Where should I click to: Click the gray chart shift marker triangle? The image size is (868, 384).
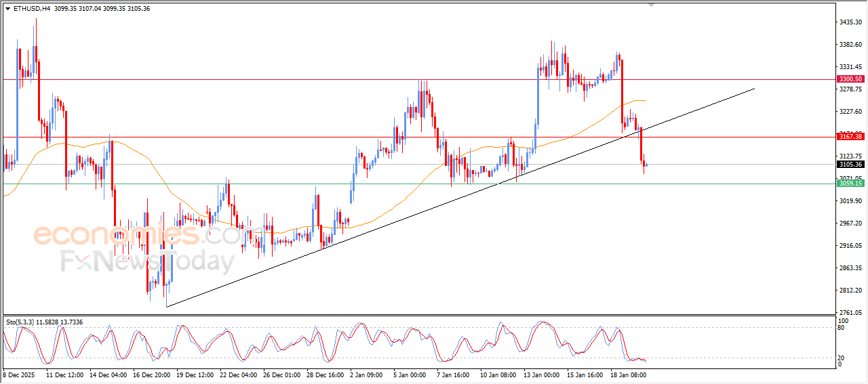point(652,5)
